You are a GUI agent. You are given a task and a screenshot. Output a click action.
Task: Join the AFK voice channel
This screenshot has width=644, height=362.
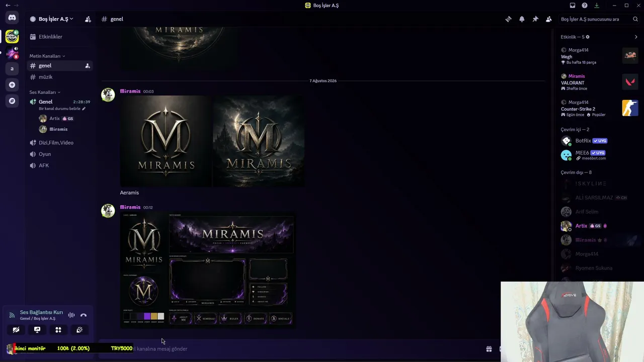tap(60, 165)
